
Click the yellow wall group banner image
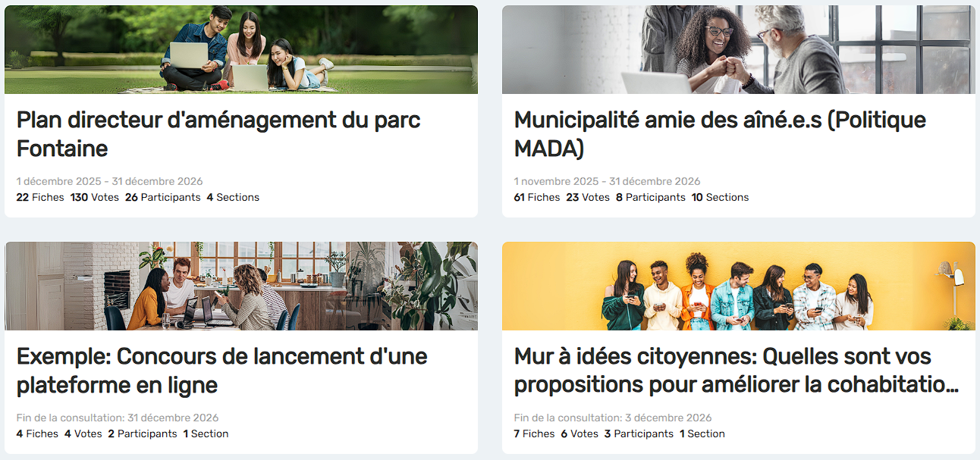pos(739,286)
